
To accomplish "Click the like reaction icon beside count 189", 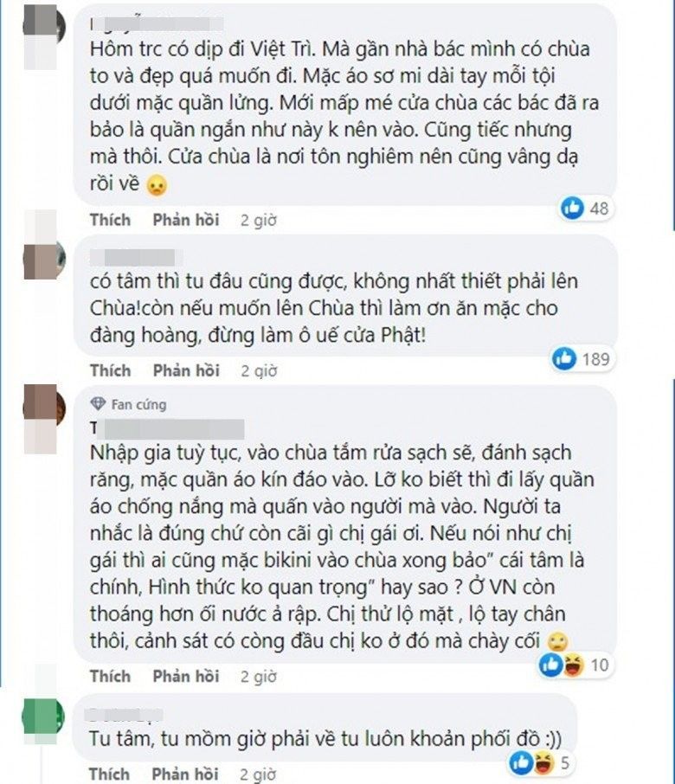I will [x=564, y=358].
